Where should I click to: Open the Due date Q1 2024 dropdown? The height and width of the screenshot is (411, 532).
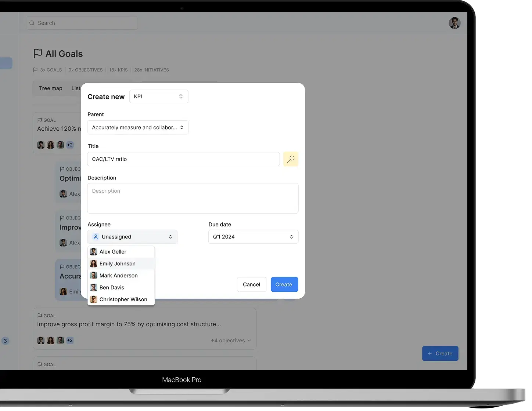(x=253, y=237)
